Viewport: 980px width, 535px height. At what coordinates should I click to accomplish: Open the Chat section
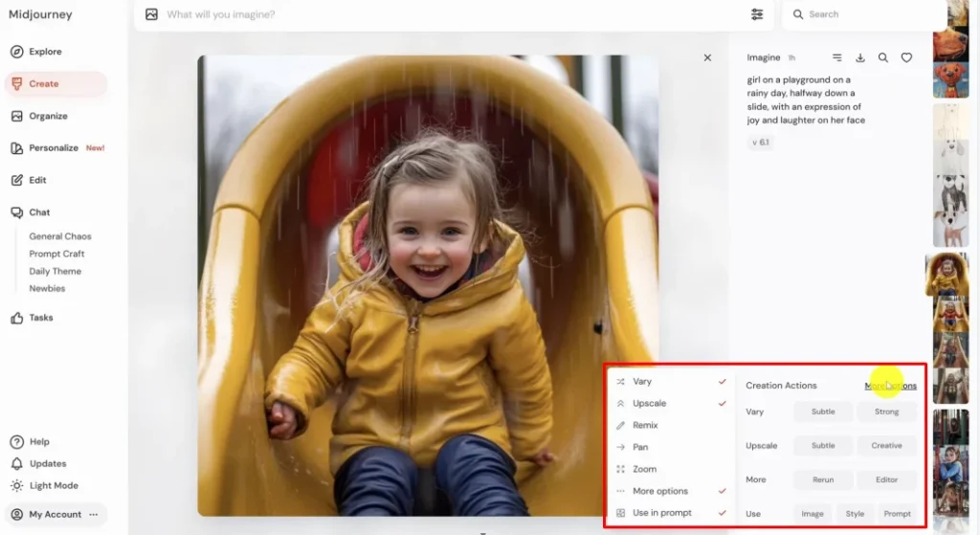[39, 212]
